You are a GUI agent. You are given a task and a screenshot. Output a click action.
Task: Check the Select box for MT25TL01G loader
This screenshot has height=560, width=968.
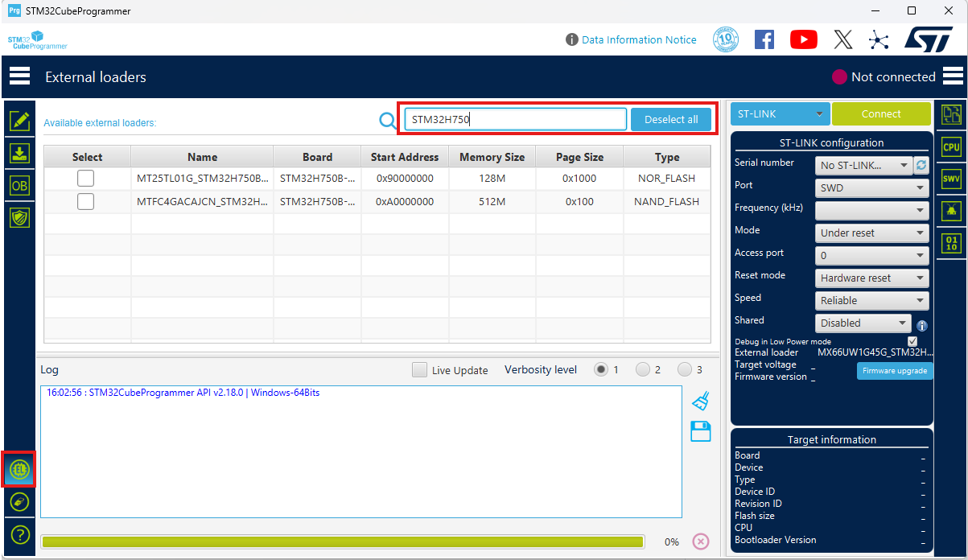[85, 178]
